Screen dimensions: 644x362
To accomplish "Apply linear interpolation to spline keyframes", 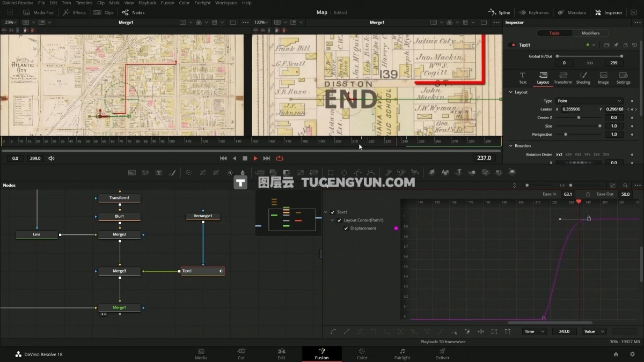I will [347, 331].
